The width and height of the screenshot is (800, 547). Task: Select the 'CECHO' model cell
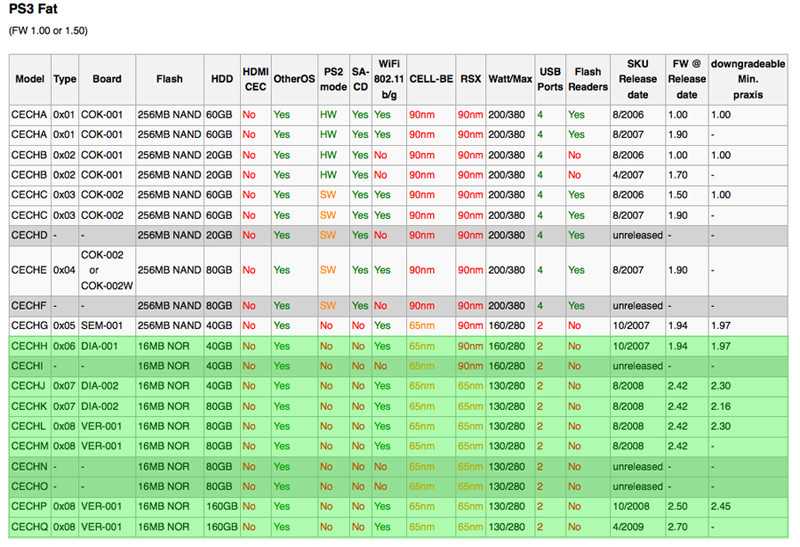[x=29, y=486]
